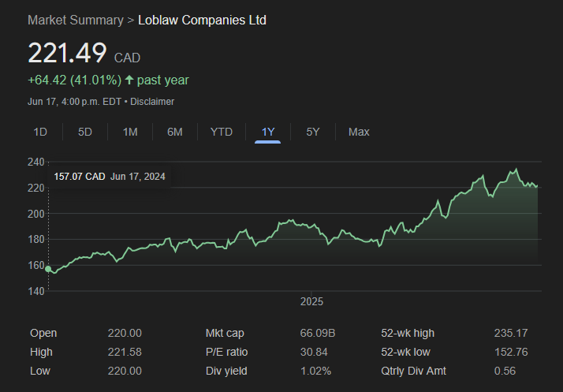Image resolution: width=563 pixels, height=392 pixels.
Task: Switch to the Max range tab
Action: (x=359, y=132)
